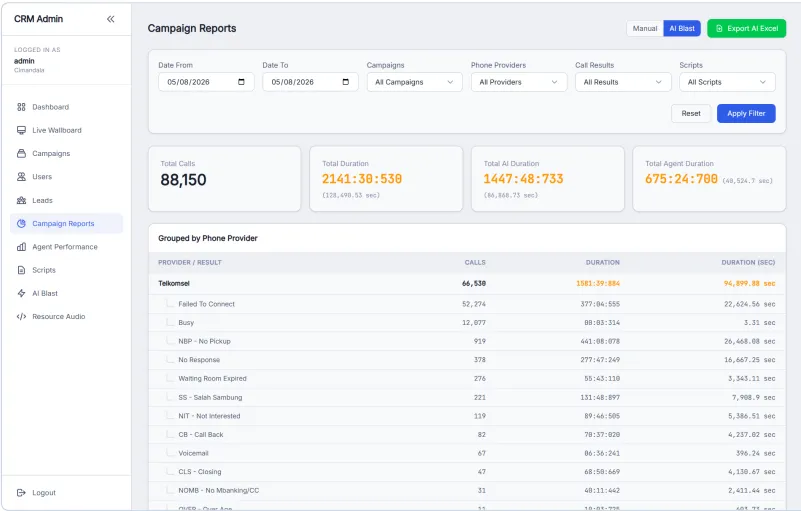
Task: Click the Logout arrow icon
Action: [21, 493]
